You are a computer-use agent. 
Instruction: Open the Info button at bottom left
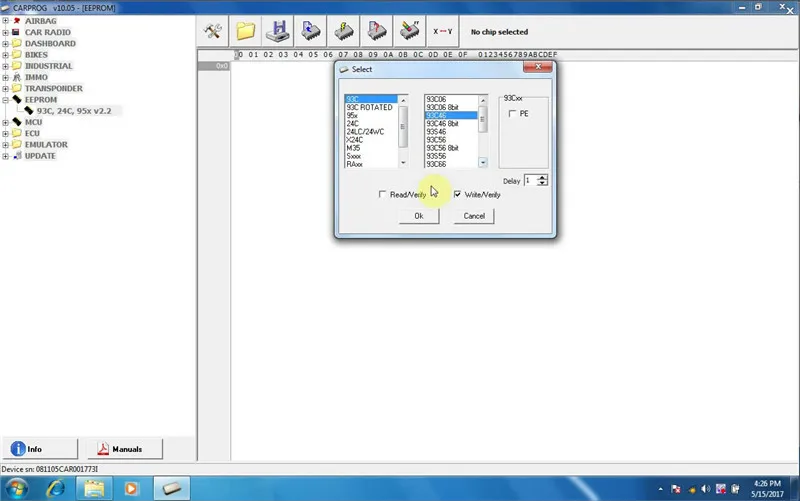[40, 449]
